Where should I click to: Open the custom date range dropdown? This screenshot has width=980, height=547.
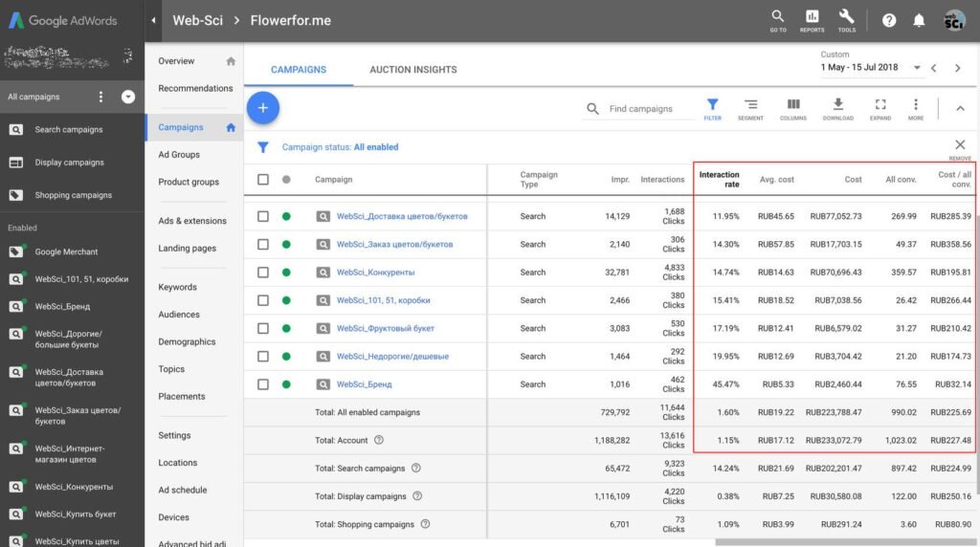917,68
